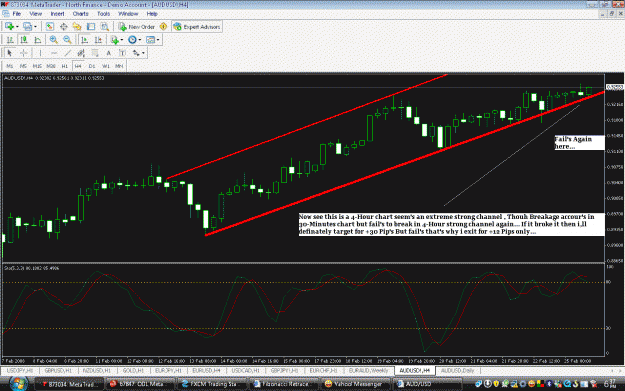Image resolution: width=625 pixels, height=391 pixels.
Task: Open the Profiles toolbar icon
Action: (27, 27)
